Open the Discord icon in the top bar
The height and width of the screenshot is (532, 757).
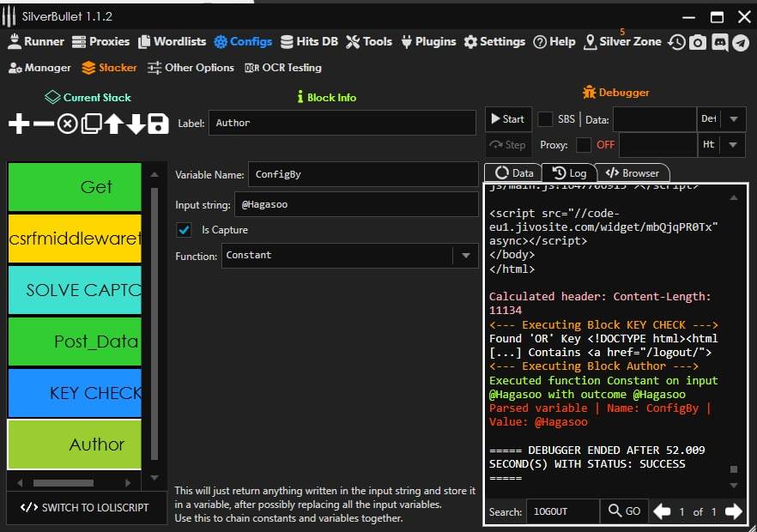pos(719,42)
